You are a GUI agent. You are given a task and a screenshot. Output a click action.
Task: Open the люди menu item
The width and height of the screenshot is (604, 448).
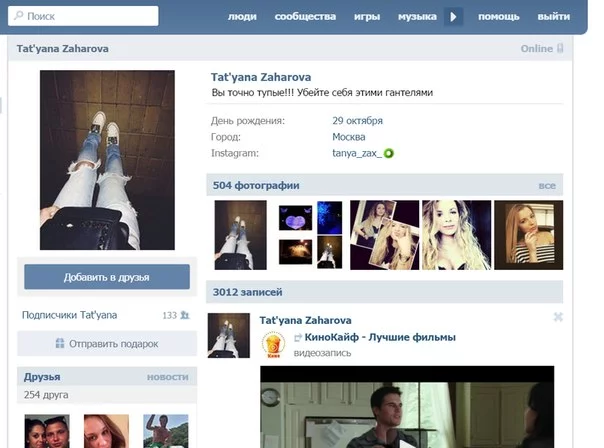(x=242, y=17)
